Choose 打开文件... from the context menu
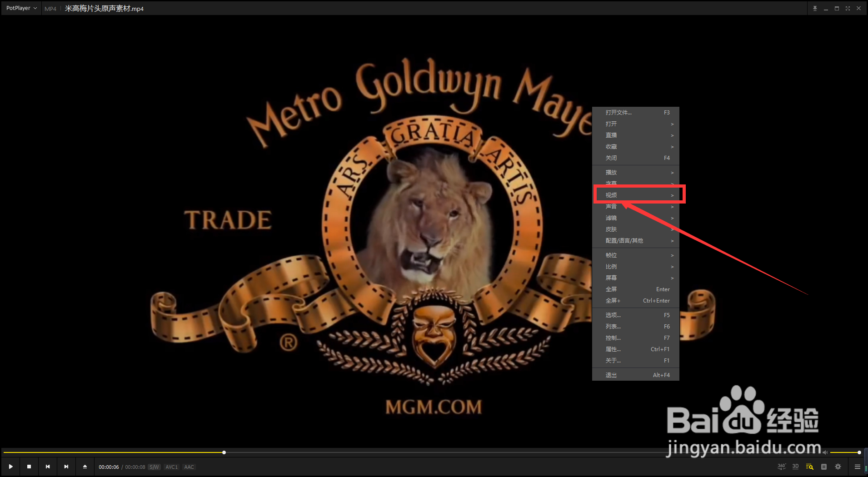Viewport: 868px width, 477px height. coord(636,113)
